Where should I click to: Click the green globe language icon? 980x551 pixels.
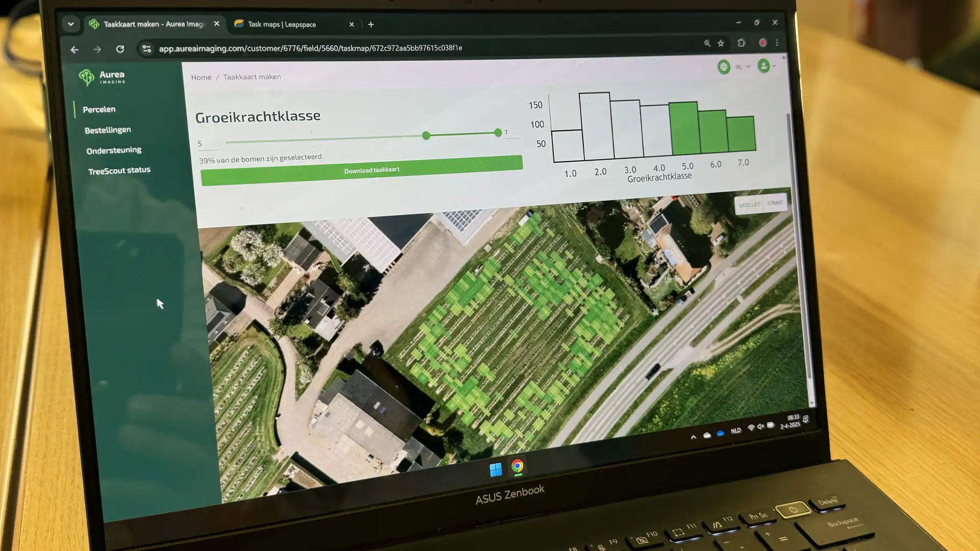point(723,67)
